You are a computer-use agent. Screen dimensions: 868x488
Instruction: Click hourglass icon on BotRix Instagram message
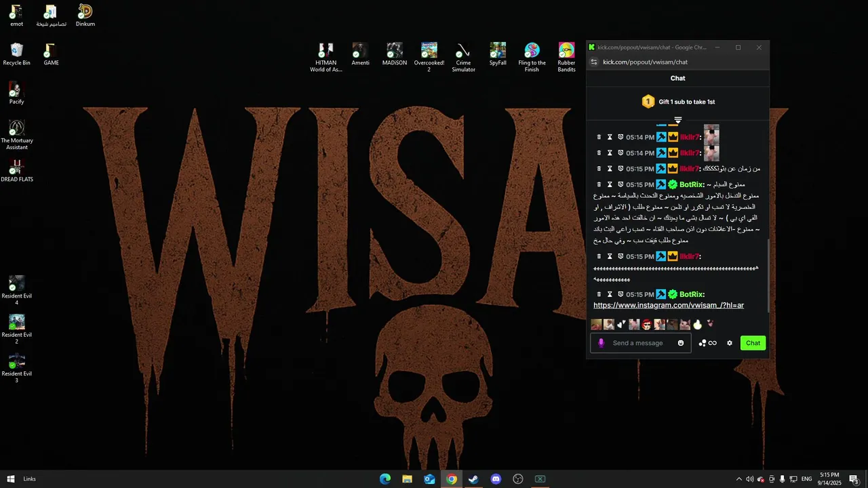click(610, 294)
